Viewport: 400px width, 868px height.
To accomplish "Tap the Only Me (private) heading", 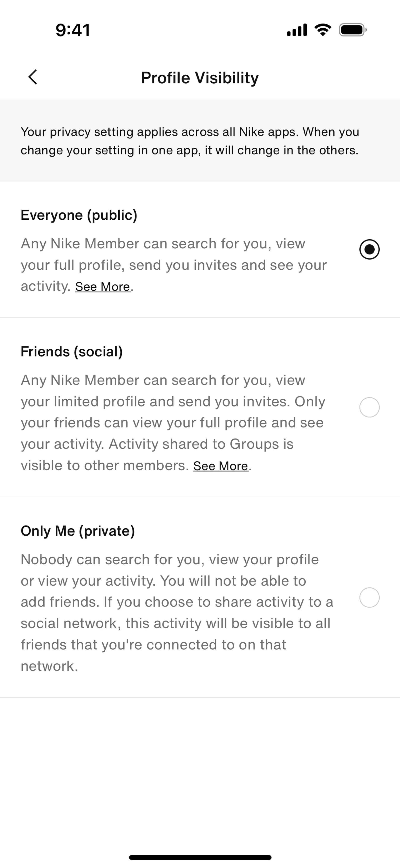I will coord(78,531).
